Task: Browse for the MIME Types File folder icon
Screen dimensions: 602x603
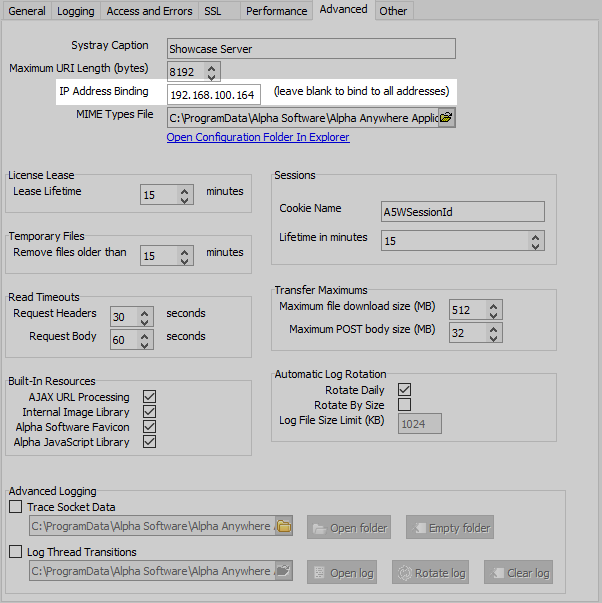Action: point(446,117)
